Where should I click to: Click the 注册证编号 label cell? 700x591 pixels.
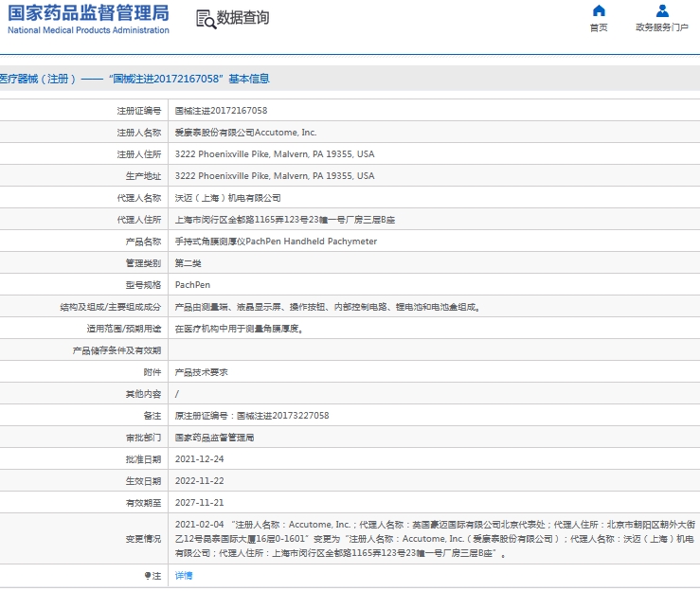tap(139, 111)
